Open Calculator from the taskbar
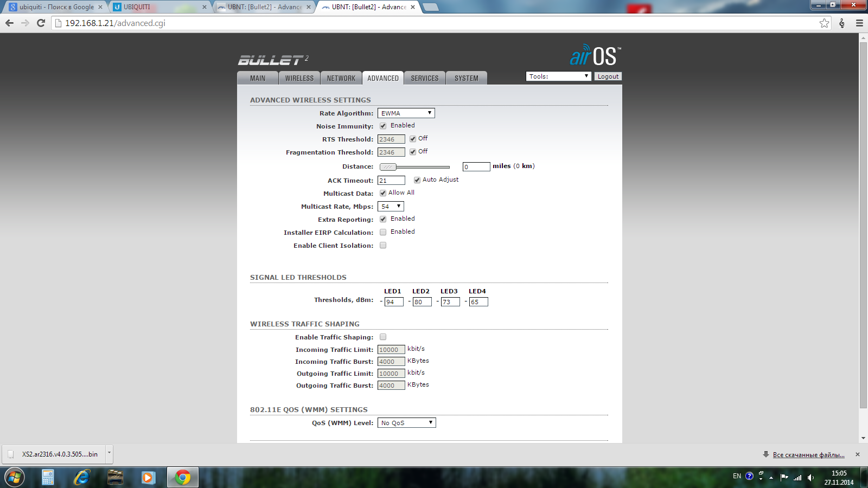The image size is (868, 488). pyautogui.click(x=48, y=477)
